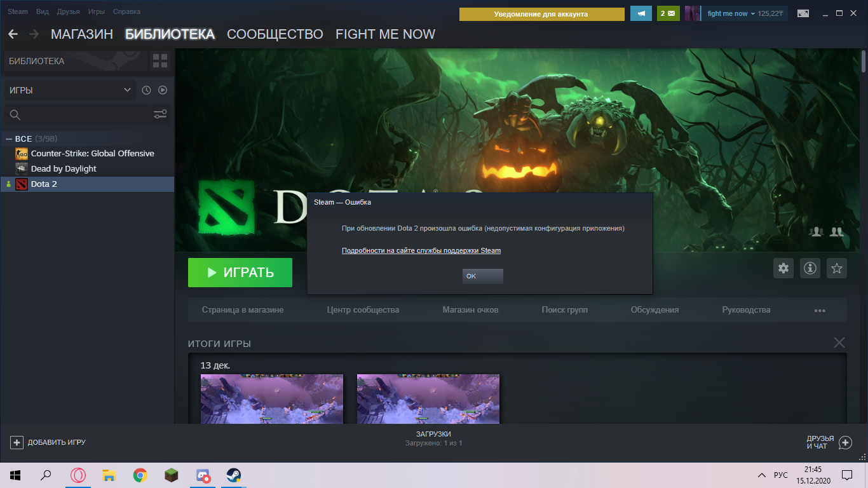The image size is (868, 488).
Task: Click the library search input field
Action: 86,115
